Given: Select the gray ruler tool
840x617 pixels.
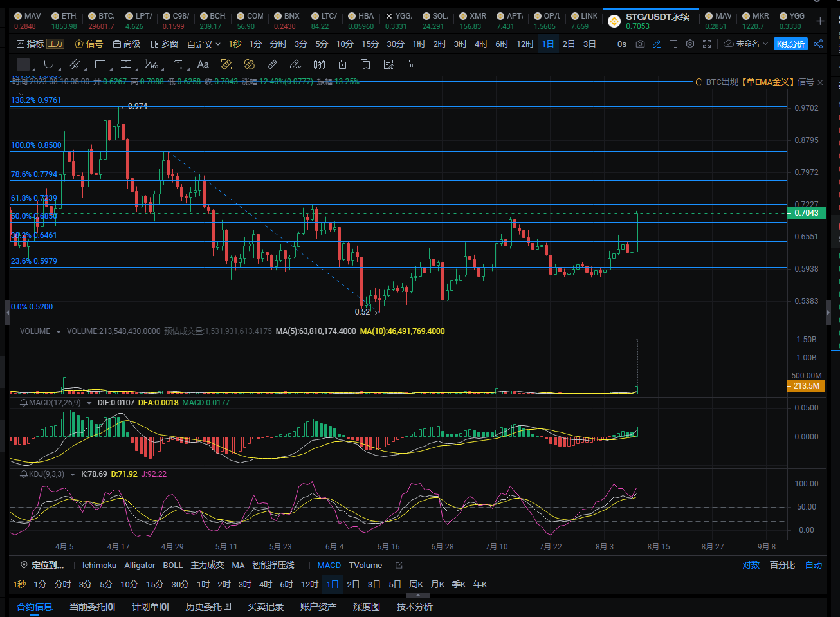Looking at the screenshot, I should [x=273, y=64].
